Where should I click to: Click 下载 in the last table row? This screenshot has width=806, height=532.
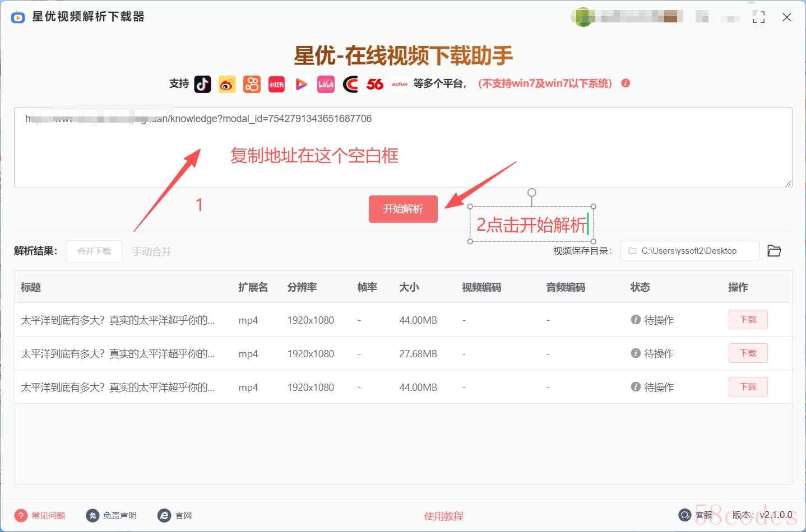(748, 387)
